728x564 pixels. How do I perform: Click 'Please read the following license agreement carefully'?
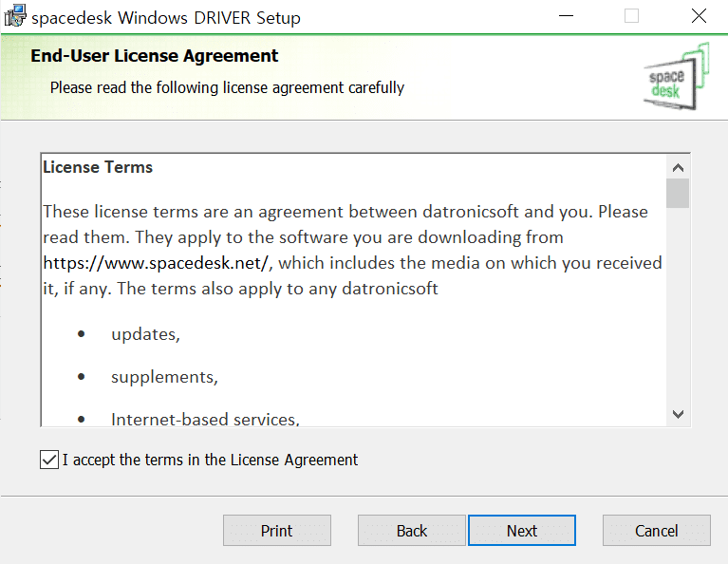coord(227,87)
